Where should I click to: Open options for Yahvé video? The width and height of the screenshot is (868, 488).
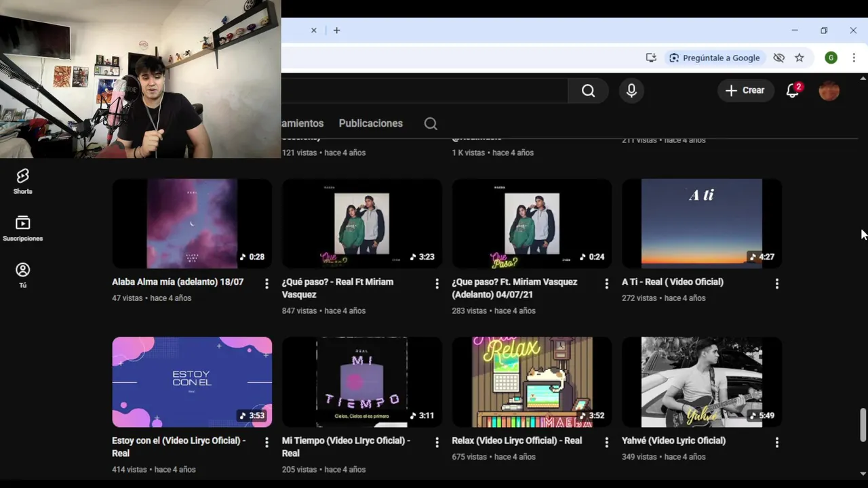click(777, 443)
